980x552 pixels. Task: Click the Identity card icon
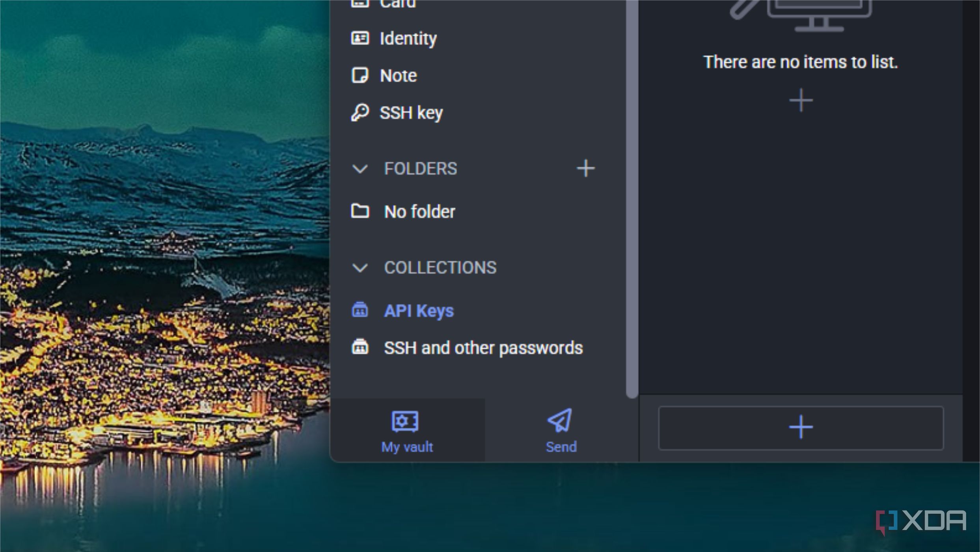[x=360, y=38]
